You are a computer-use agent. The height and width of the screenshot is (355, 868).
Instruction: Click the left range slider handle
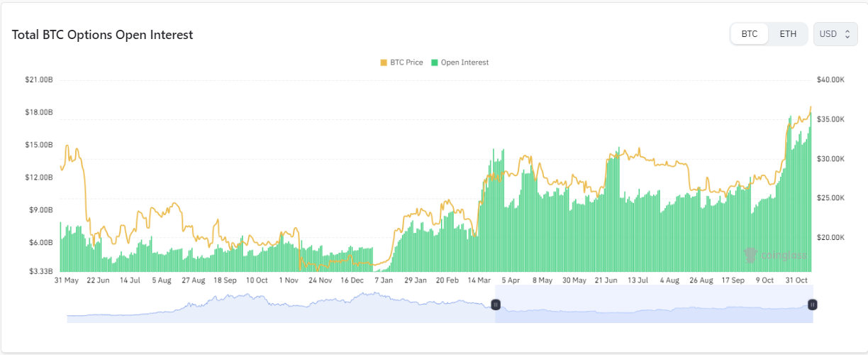(x=496, y=305)
